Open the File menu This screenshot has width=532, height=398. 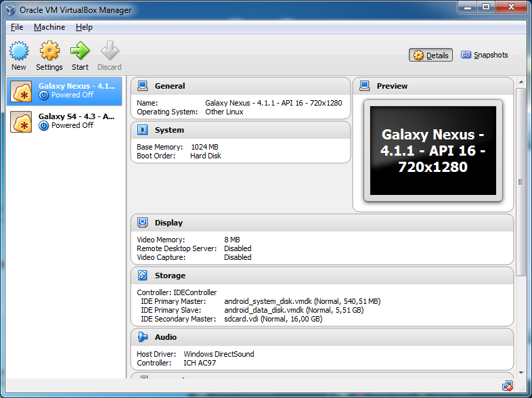[17, 27]
